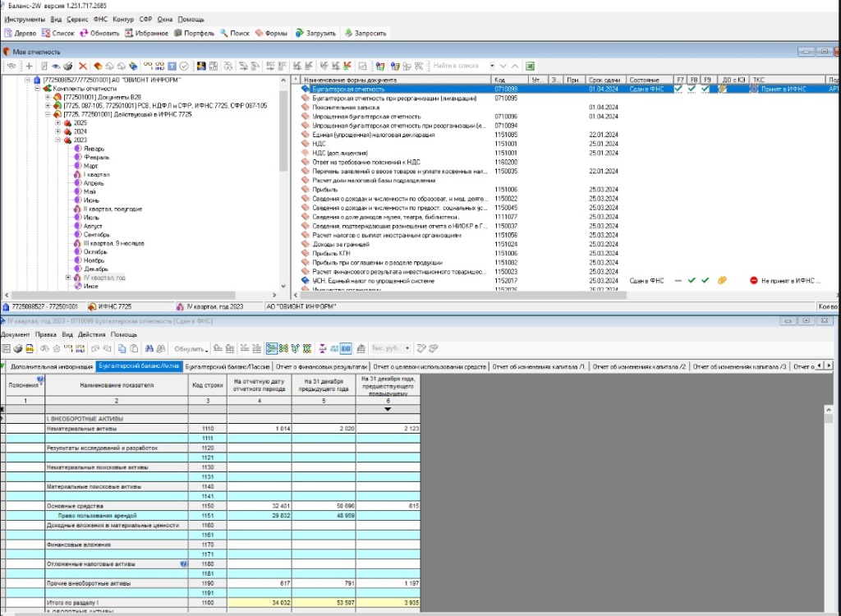
Task: Click the red X delete icon in upper toolbar
Action: tap(83, 66)
